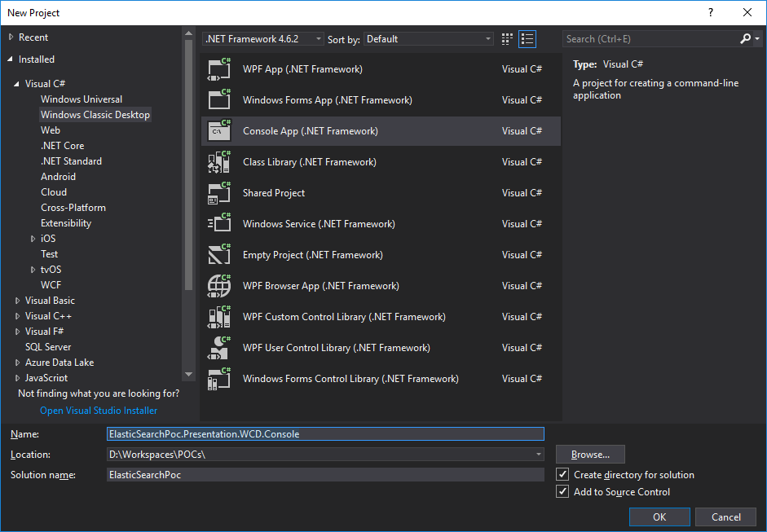Click the Browse... button
Screen dimensions: 767x532
tap(590, 455)
